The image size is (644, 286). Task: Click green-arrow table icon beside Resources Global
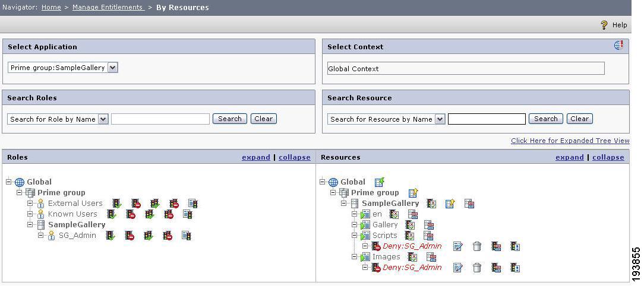click(380, 182)
